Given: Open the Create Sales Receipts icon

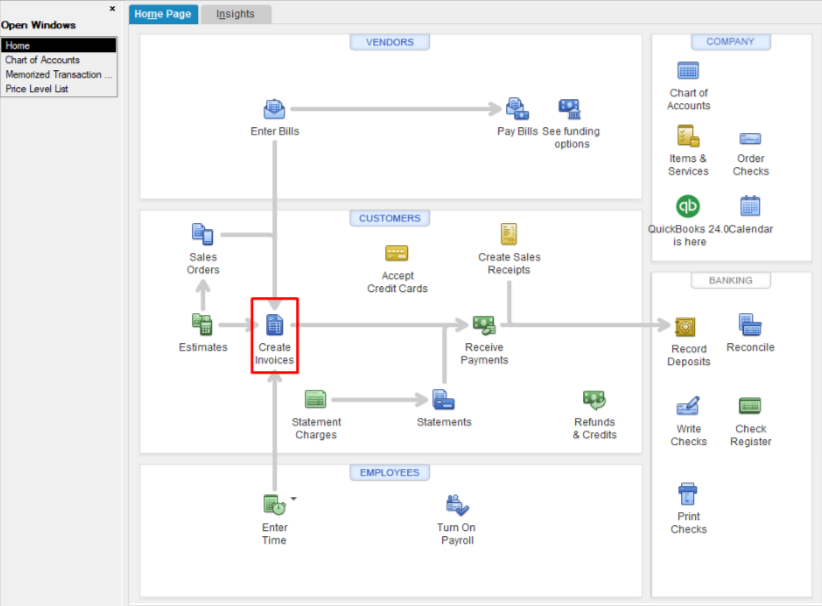Looking at the screenshot, I should (x=509, y=232).
